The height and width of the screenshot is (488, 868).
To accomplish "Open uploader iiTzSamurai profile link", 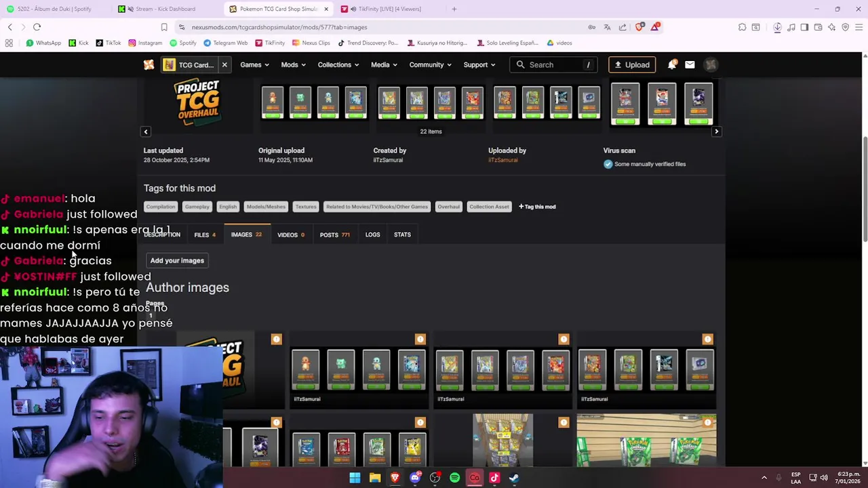I will point(502,160).
